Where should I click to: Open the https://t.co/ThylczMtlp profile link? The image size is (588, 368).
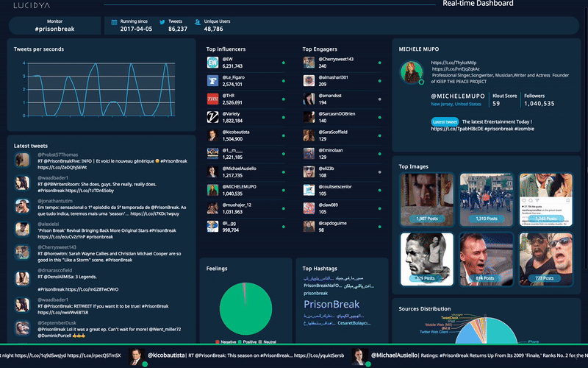[453, 63]
